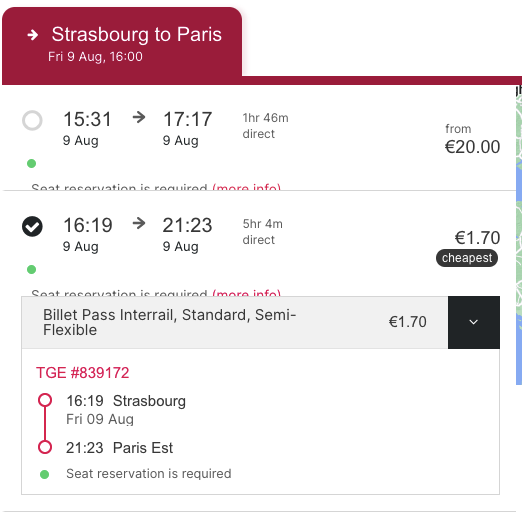
Task: Open the Strasbourg to Paris tab
Action: tap(122, 43)
